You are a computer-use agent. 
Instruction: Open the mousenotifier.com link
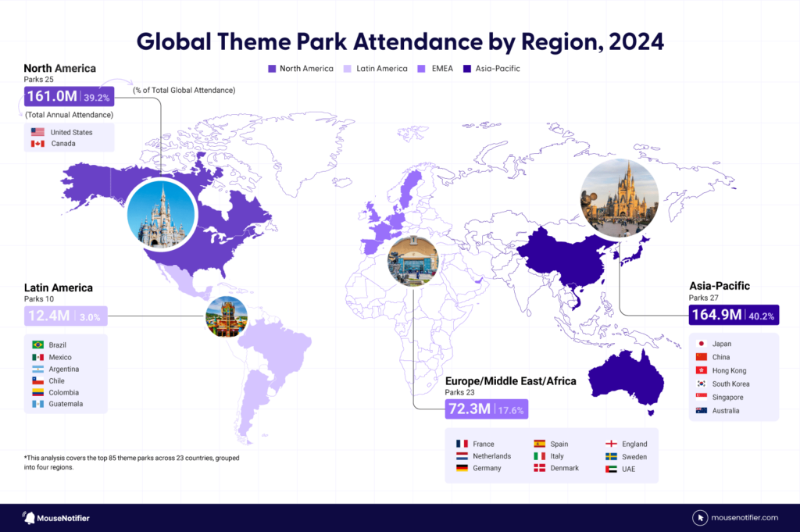click(746, 517)
